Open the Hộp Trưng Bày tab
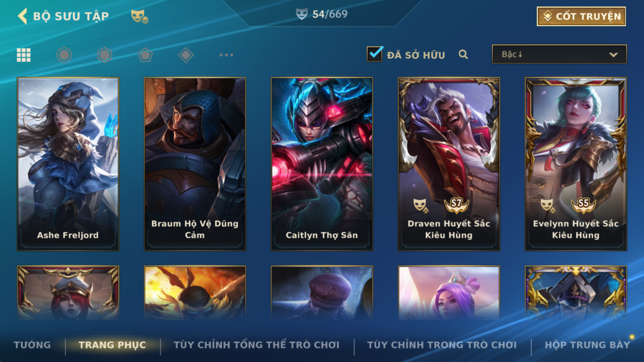The image size is (644, 362). tap(587, 345)
